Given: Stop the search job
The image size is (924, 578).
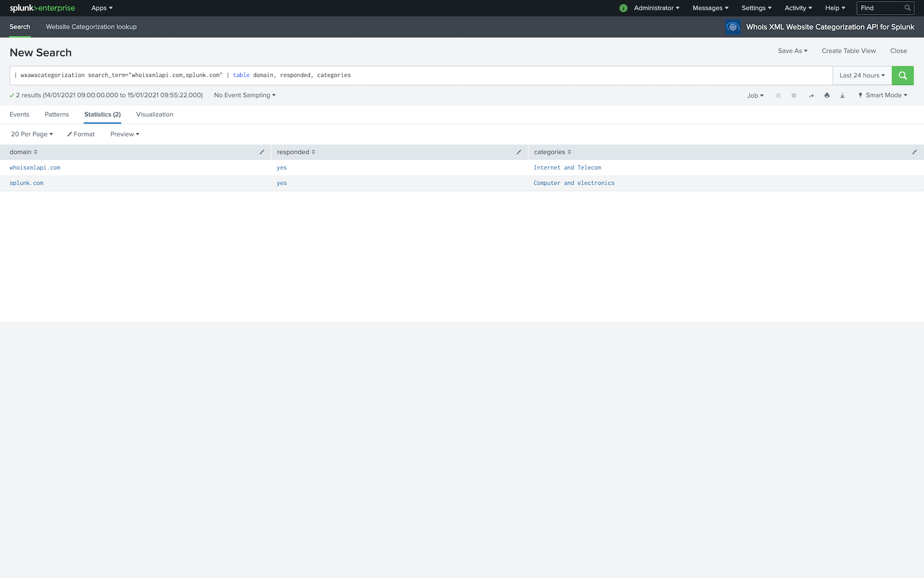Looking at the screenshot, I should coord(794,95).
